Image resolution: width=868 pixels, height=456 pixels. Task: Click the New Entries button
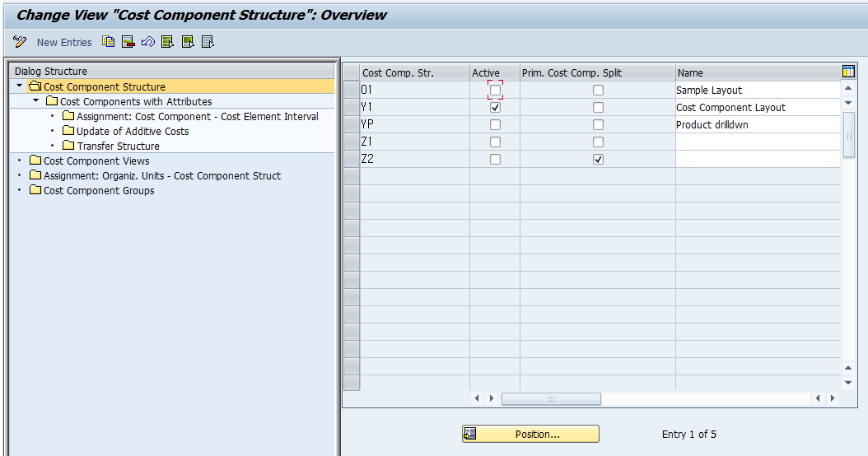[64, 43]
